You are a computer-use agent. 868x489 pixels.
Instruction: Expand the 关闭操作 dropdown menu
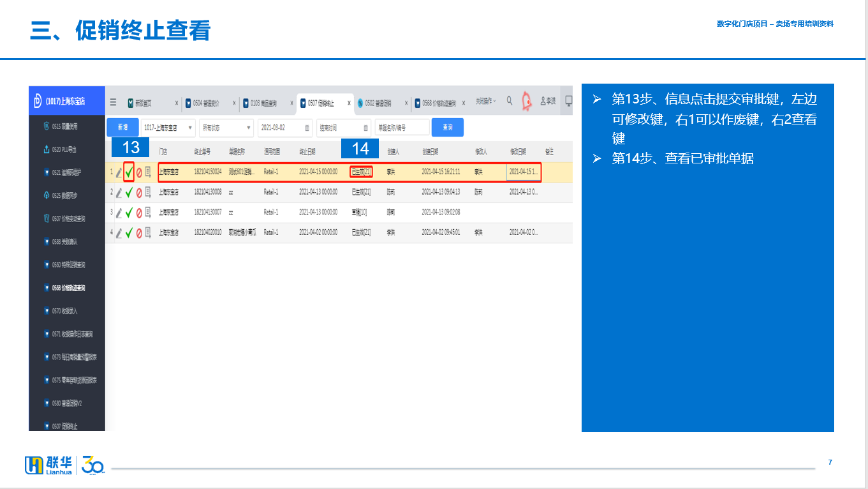[485, 102]
